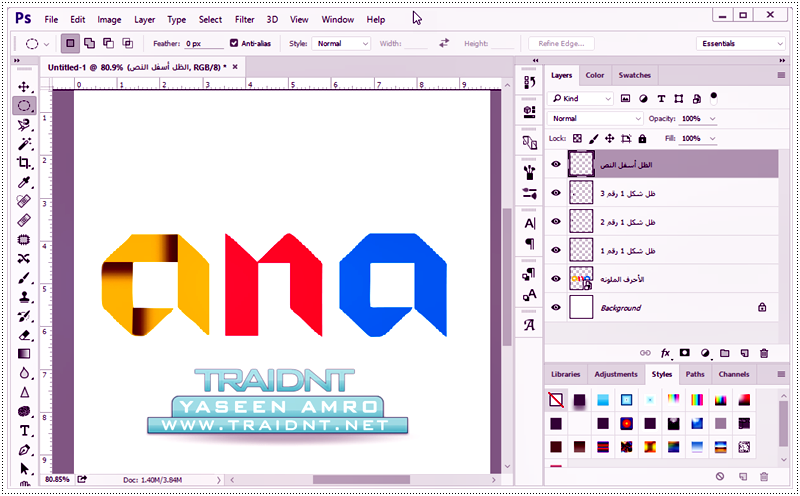Apply the rainbow stripes style swatch

[697, 400]
